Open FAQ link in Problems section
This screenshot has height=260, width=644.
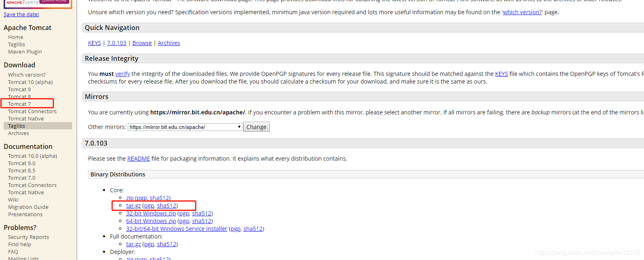point(13,251)
